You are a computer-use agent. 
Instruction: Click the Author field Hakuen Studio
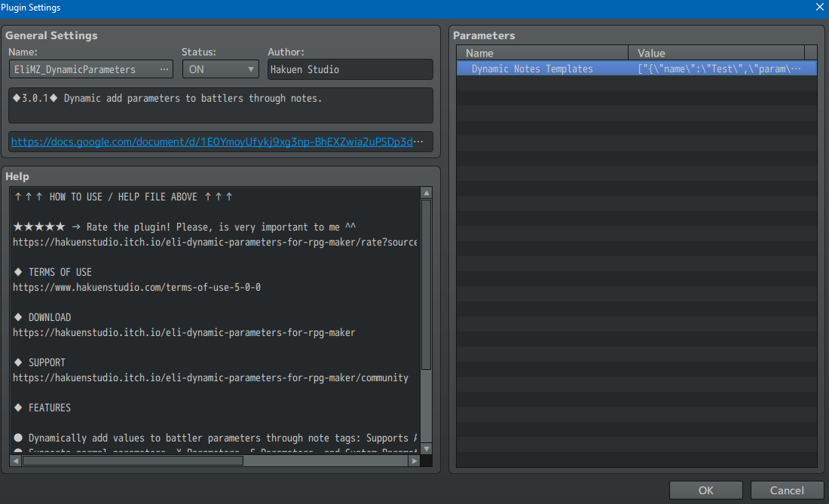tap(350, 69)
